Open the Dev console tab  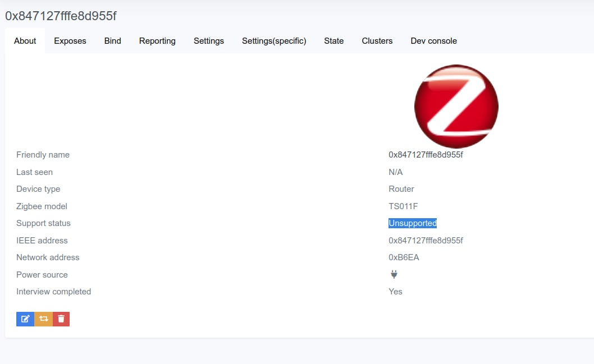click(x=434, y=41)
